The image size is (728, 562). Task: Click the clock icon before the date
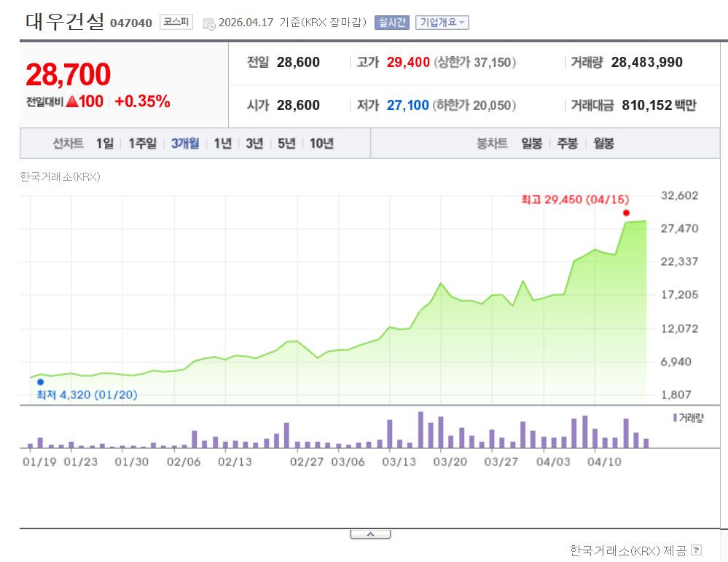coord(209,23)
